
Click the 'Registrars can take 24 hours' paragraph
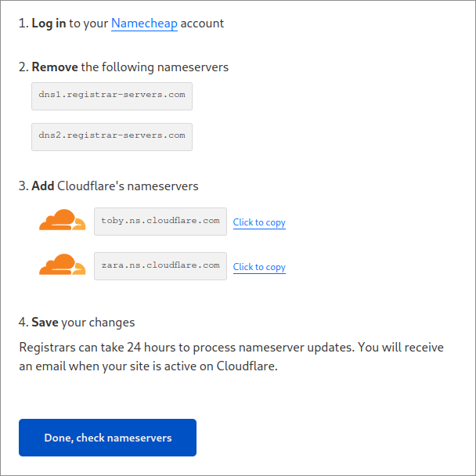point(231,356)
